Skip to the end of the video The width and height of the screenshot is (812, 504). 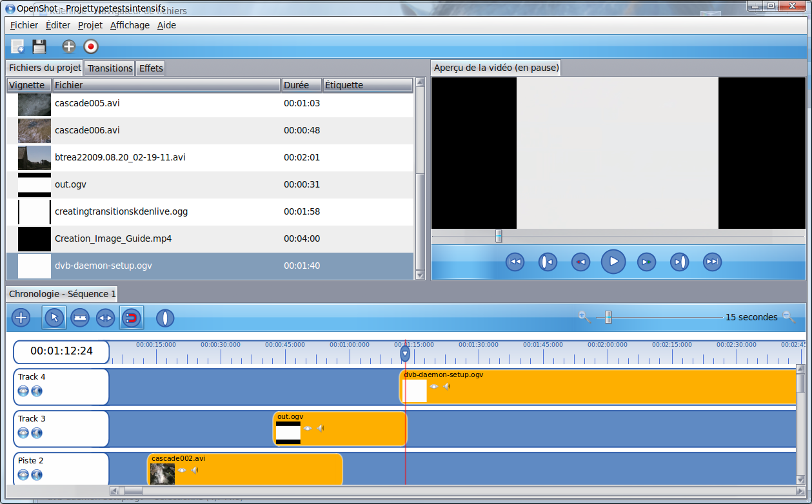tap(712, 262)
